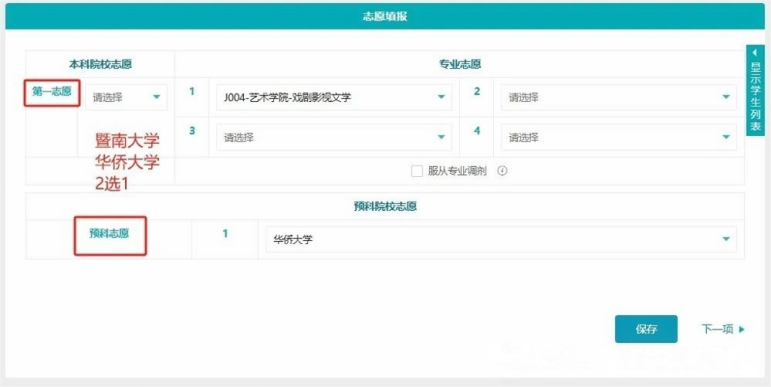Screen dimensions: 771x387
Task: Click the 服从专业调剂 label text
Action: tap(457, 171)
